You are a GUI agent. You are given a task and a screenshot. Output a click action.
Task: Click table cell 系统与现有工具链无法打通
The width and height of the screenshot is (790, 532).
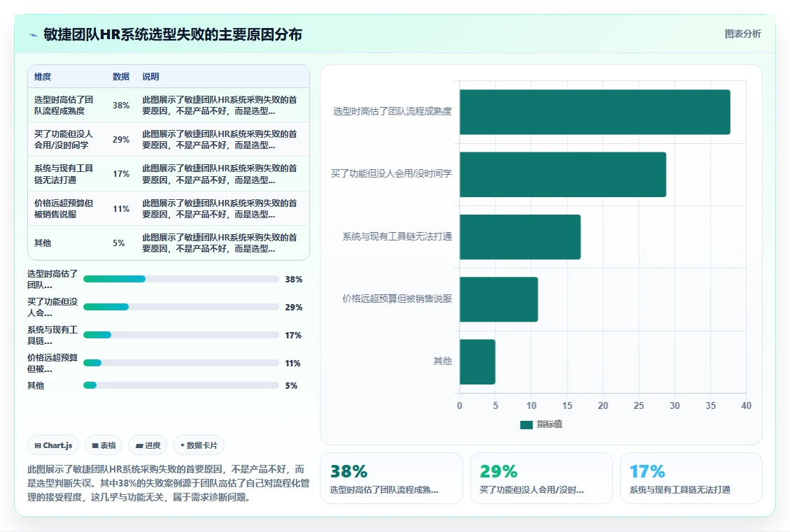pyautogui.click(x=64, y=173)
